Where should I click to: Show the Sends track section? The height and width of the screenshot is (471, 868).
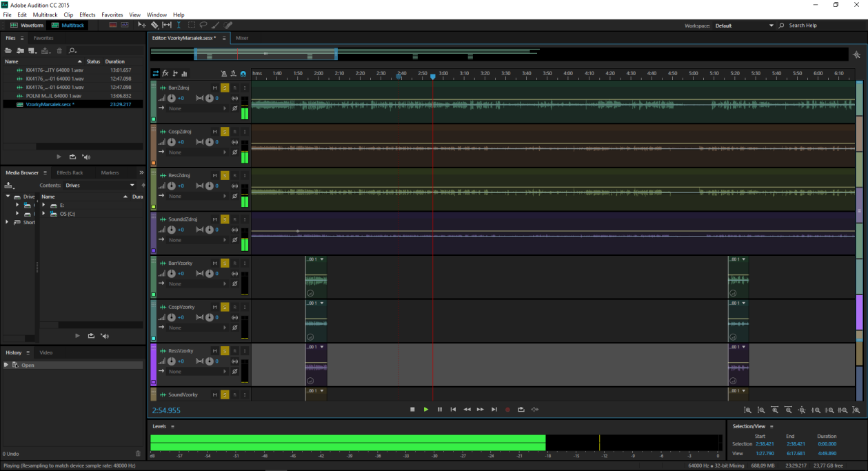pos(175,73)
